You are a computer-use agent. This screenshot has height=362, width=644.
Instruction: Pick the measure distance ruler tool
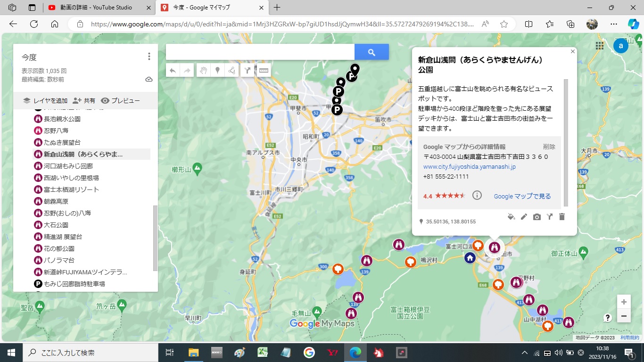(x=264, y=71)
